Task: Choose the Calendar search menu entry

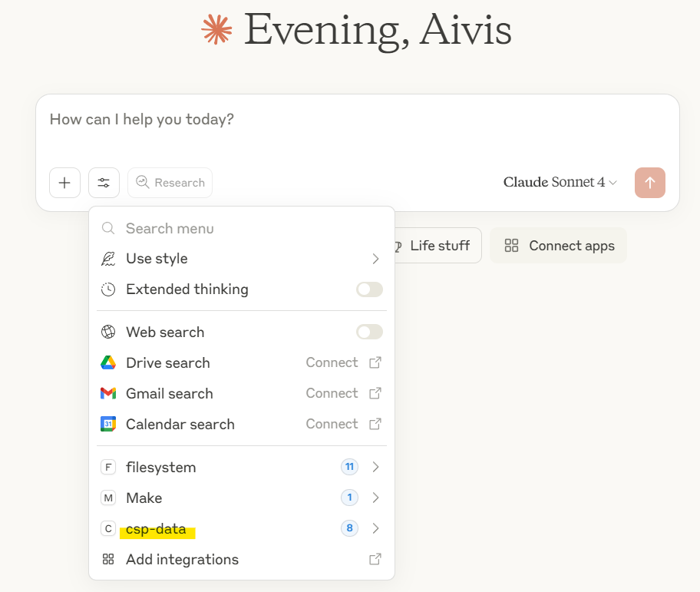Action: click(242, 424)
